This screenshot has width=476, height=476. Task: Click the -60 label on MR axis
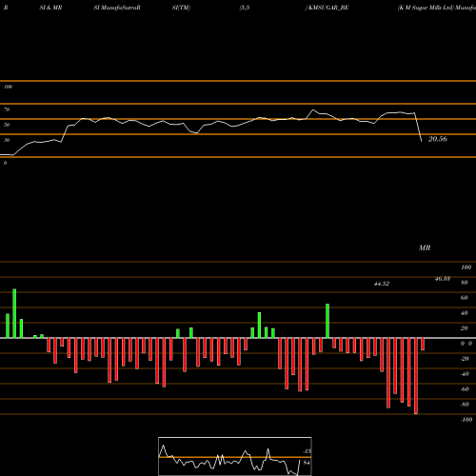coord(465,389)
